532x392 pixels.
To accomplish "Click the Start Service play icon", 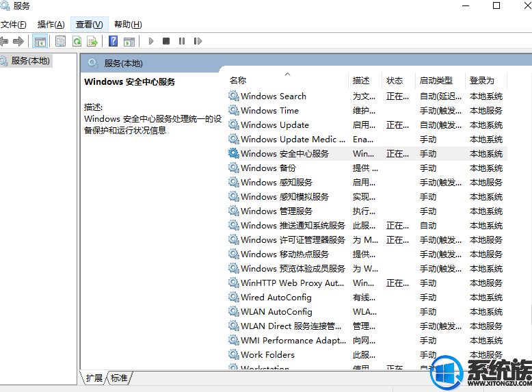I will (151, 42).
